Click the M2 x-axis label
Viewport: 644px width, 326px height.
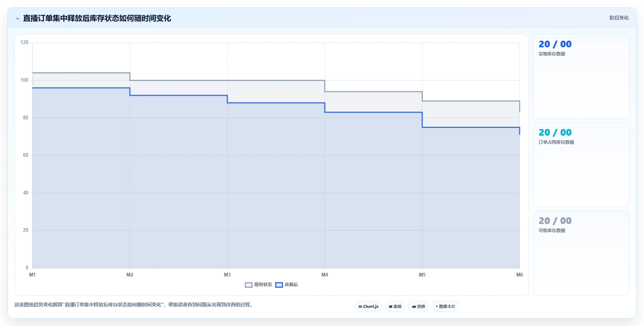[130, 275]
